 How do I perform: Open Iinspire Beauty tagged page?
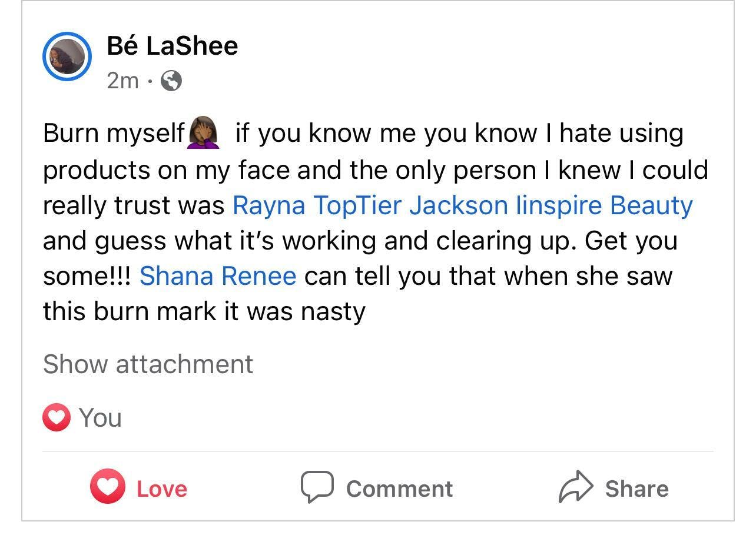pyautogui.click(x=604, y=205)
